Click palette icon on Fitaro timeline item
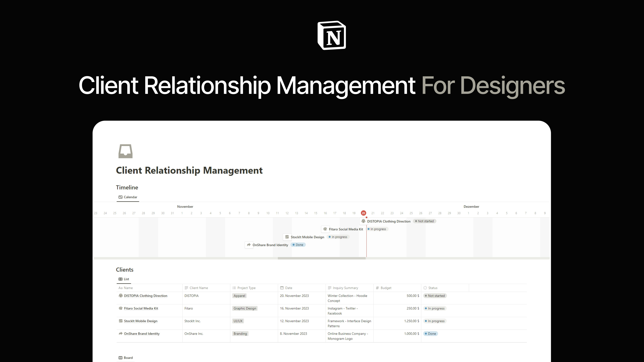 325,229
